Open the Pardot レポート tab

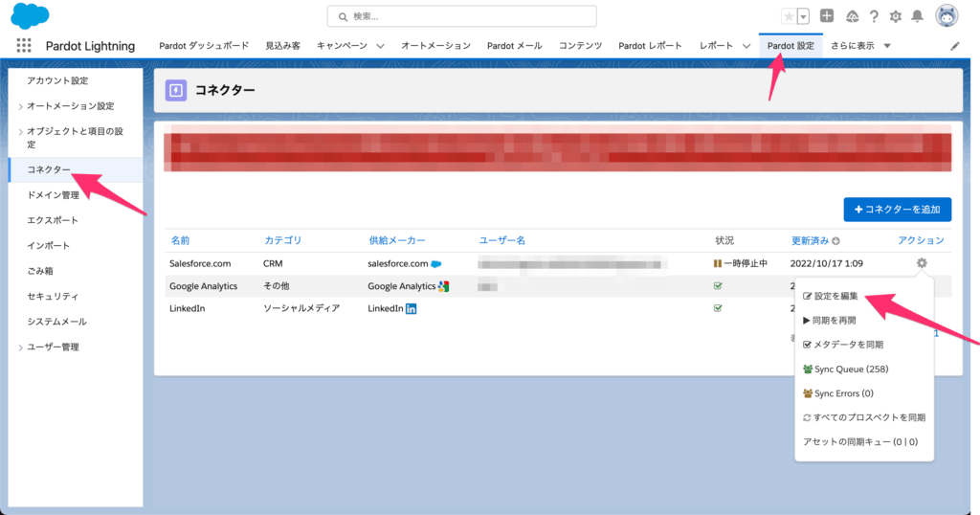(650, 46)
